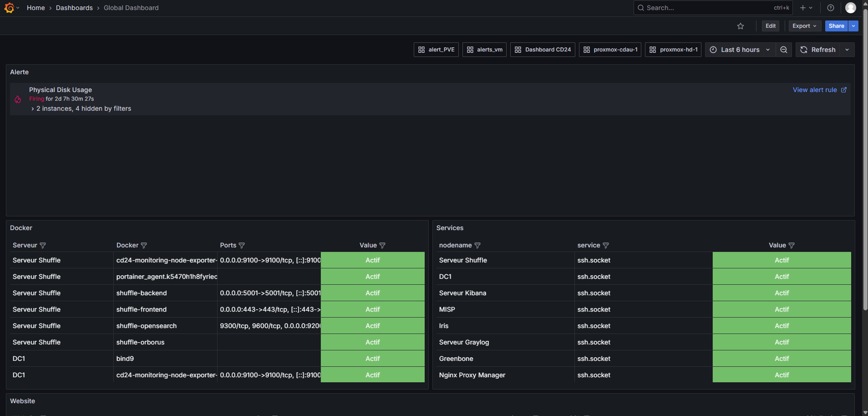The height and width of the screenshot is (416, 868).
Task: Expand the new item dropdown chevron
Action: pos(811,8)
